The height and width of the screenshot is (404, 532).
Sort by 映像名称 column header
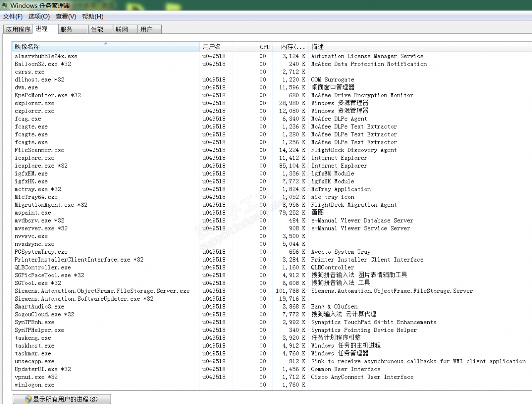(106, 47)
